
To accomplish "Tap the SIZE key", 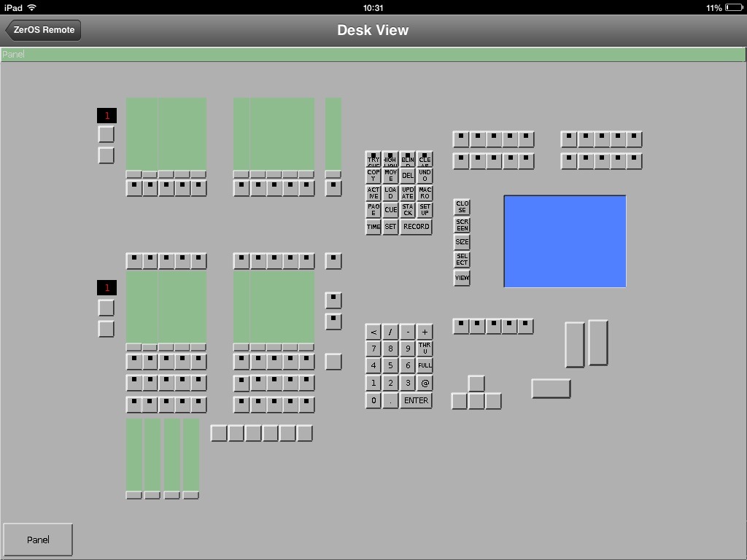I will click(x=462, y=242).
